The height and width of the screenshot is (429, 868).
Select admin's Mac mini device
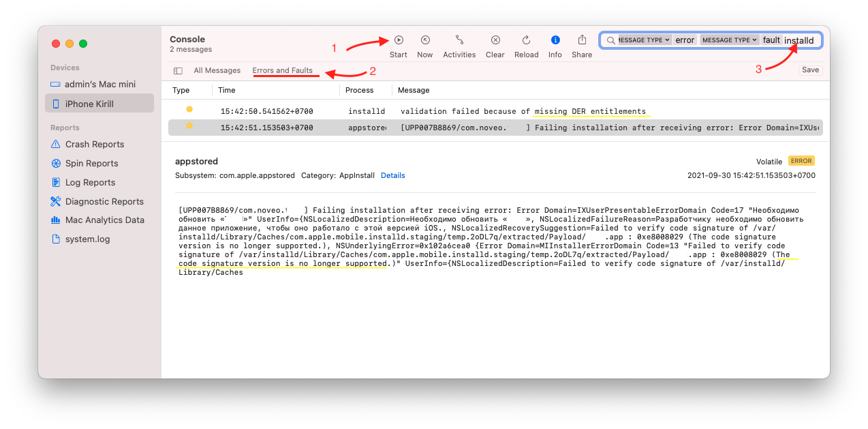(99, 84)
